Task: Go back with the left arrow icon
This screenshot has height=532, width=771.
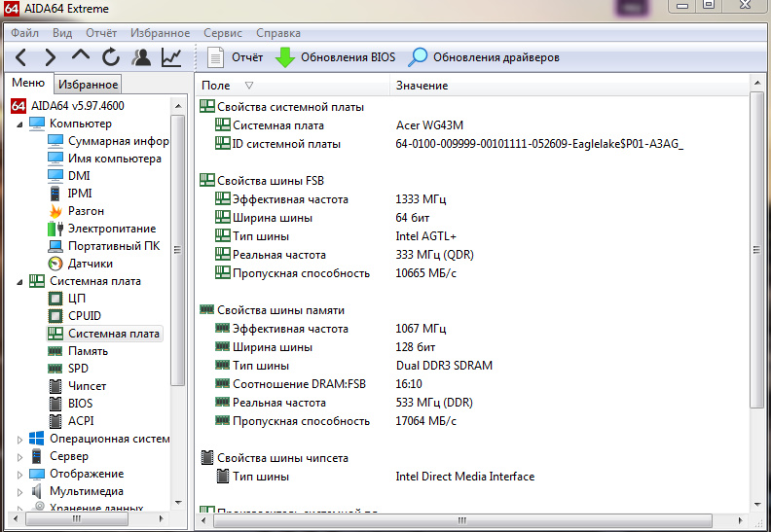Action: point(20,58)
